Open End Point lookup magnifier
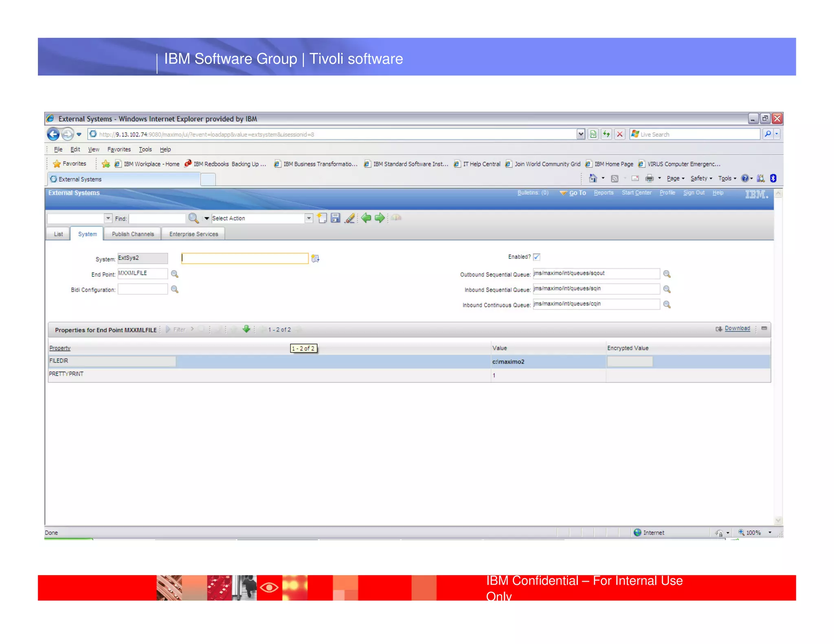This screenshot has height=644, width=834. (175, 274)
